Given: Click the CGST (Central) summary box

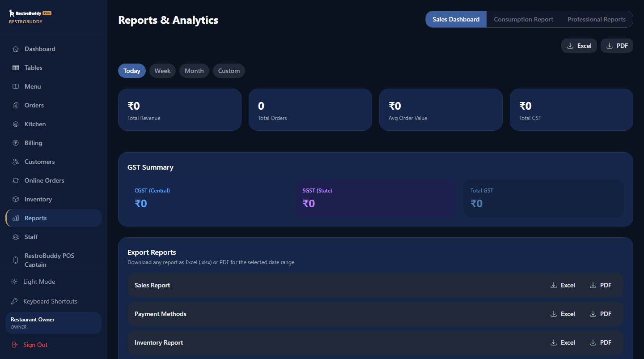Looking at the screenshot, I should click(x=208, y=198).
